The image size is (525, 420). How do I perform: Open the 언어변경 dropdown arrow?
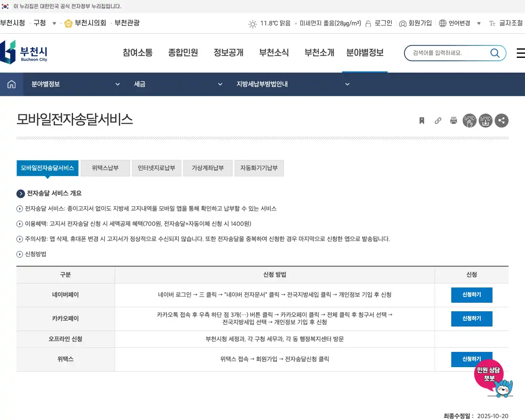pyautogui.click(x=479, y=23)
